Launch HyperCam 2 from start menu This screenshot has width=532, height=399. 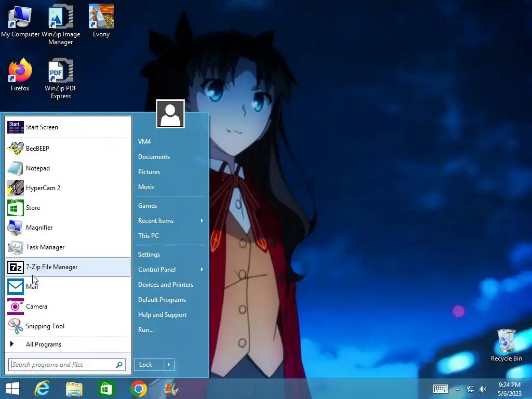tap(68, 188)
